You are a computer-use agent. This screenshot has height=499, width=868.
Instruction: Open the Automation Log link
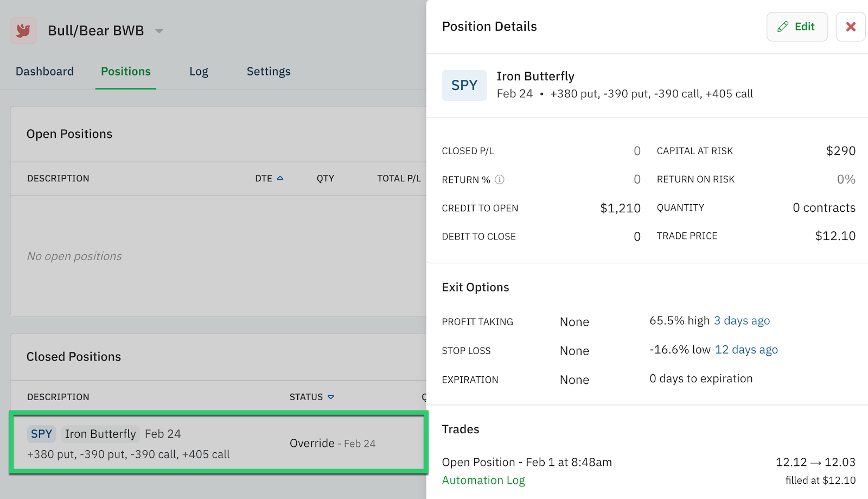(483, 480)
